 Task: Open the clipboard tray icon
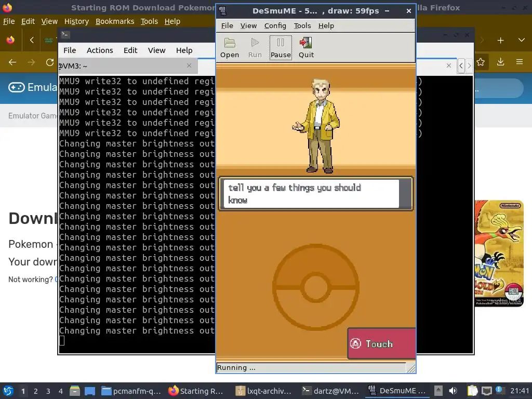click(x=472, y=391)
